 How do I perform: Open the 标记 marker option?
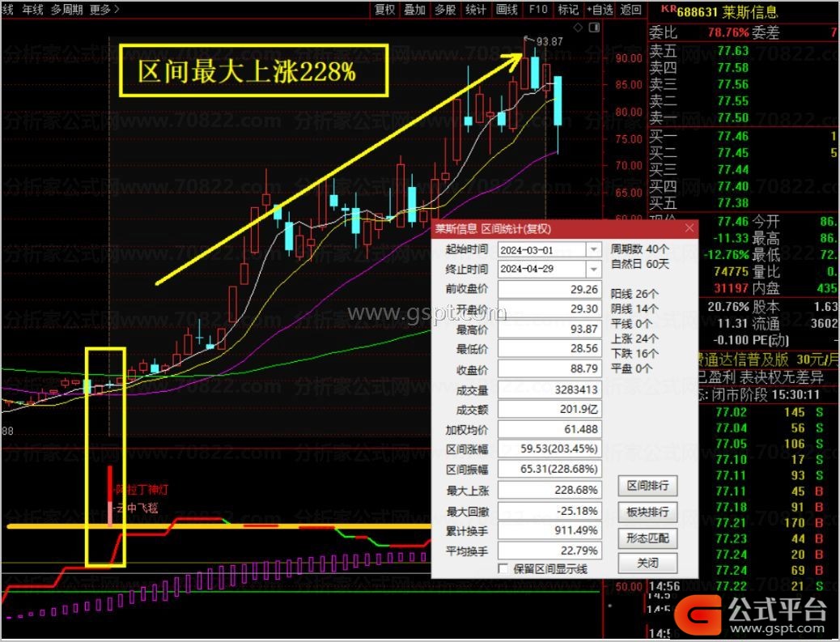tap(568, 10)
